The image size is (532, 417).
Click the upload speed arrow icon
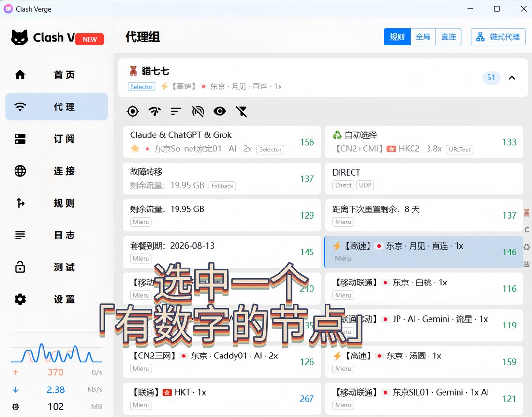(x=15, y=372)
